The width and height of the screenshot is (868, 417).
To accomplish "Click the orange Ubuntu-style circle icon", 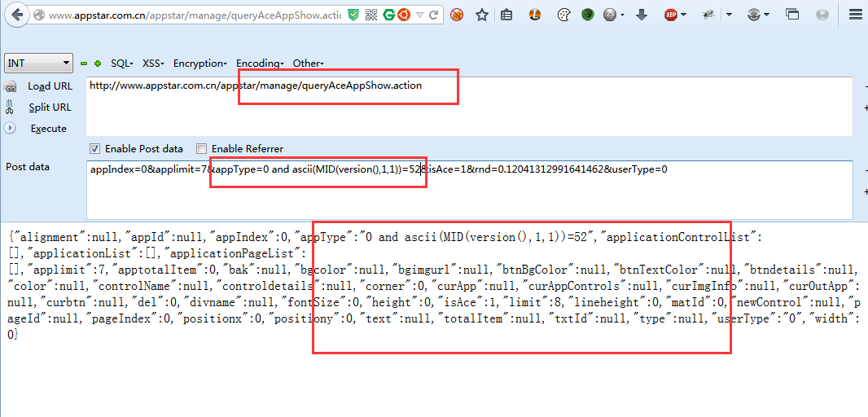I will tap(404, 15).
